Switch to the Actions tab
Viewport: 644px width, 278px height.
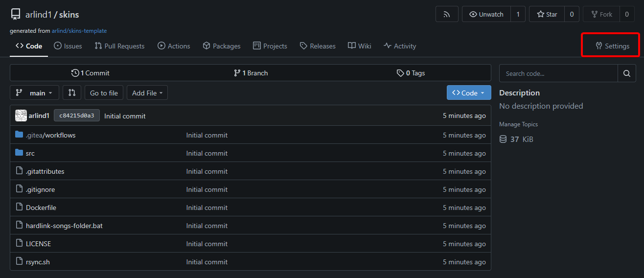tap(174, 46)
